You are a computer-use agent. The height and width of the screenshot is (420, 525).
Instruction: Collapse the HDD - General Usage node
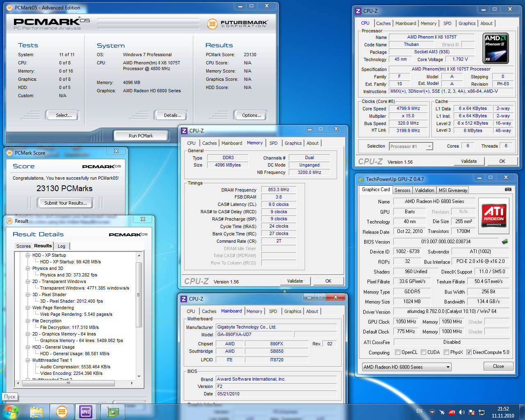click(x=28, y=347)
